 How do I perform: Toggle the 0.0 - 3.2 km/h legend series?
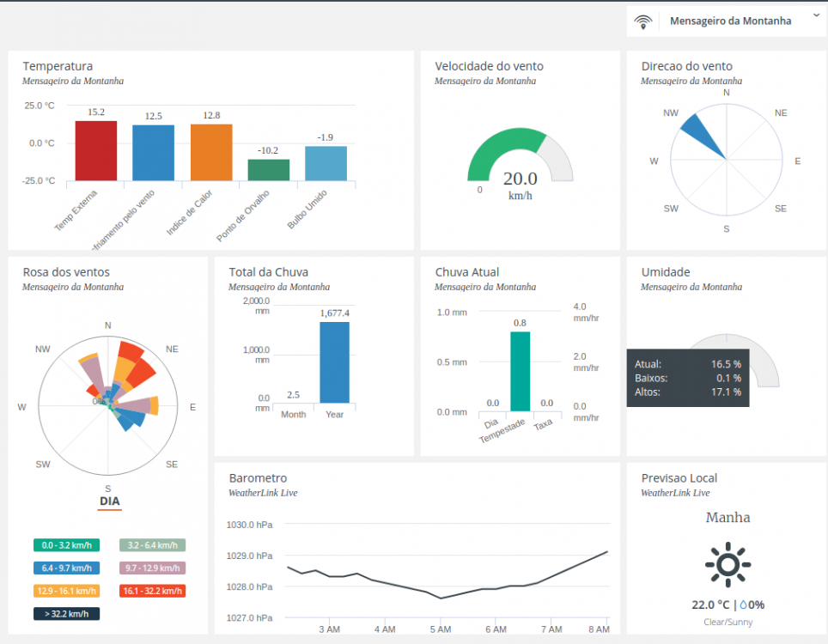point(67,545)
